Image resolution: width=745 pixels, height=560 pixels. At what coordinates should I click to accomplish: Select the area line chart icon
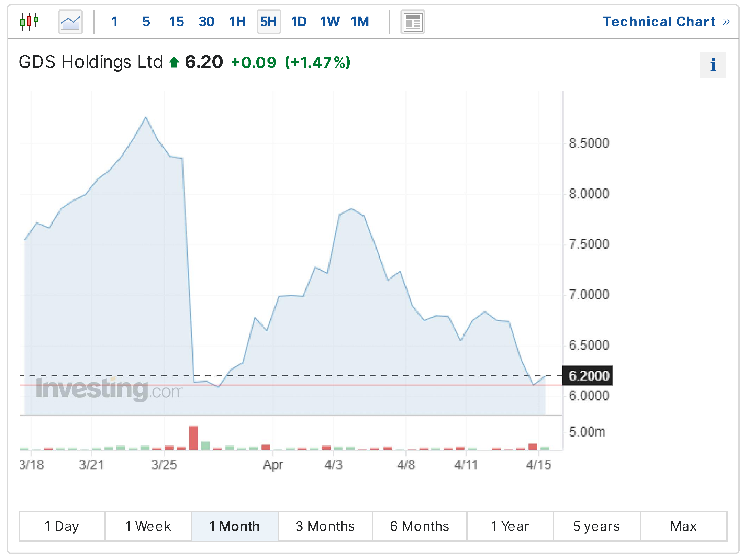[70, 22]
